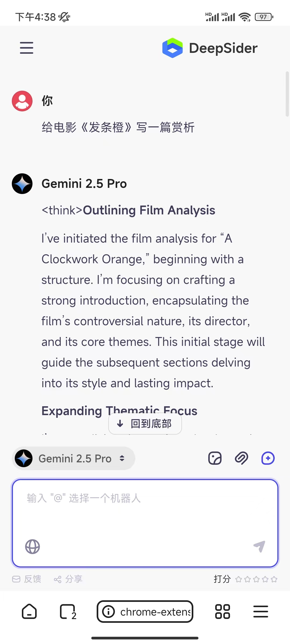Open 反馈 feedback link

[27, 579]
